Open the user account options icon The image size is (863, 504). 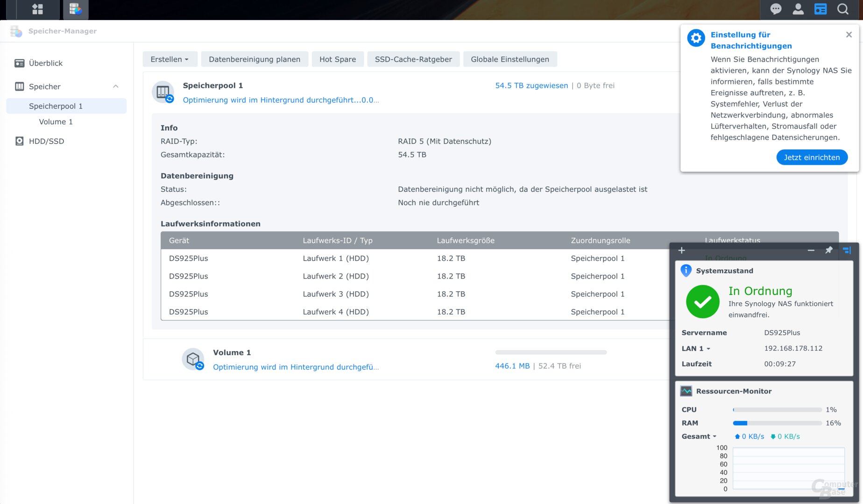point(798,9)
